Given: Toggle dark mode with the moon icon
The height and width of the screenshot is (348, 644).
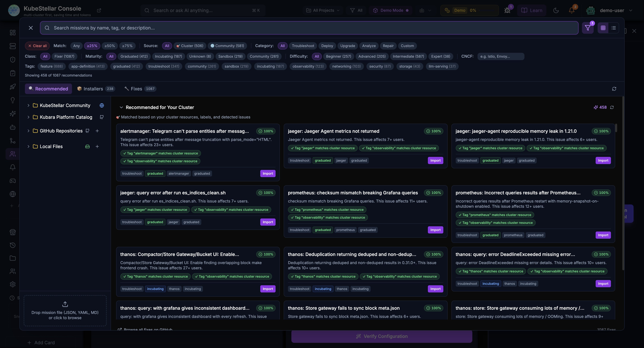Looking at the screenshot, I should click(x=556, y=10).
